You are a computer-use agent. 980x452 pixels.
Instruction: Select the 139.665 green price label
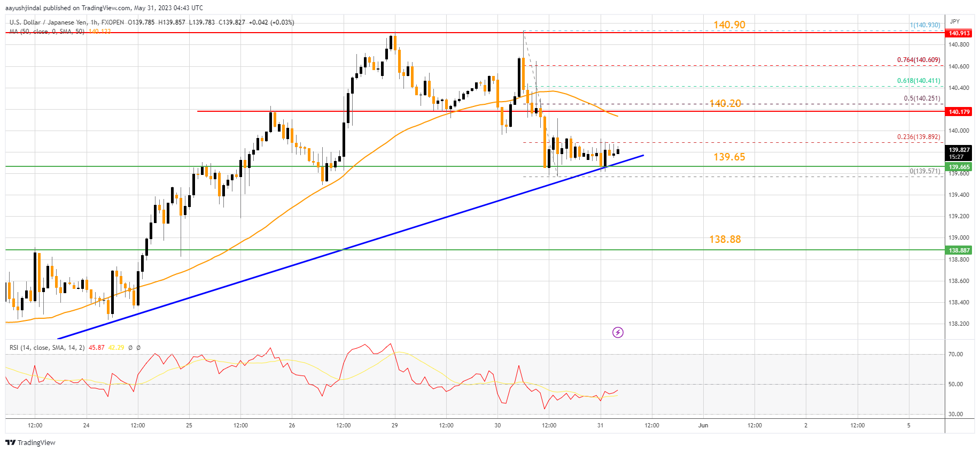pos(959,167)
